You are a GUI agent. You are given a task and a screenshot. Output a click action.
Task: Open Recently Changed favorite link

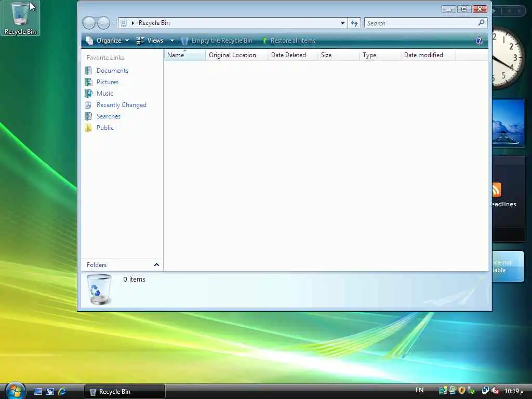tap(122, 105)
